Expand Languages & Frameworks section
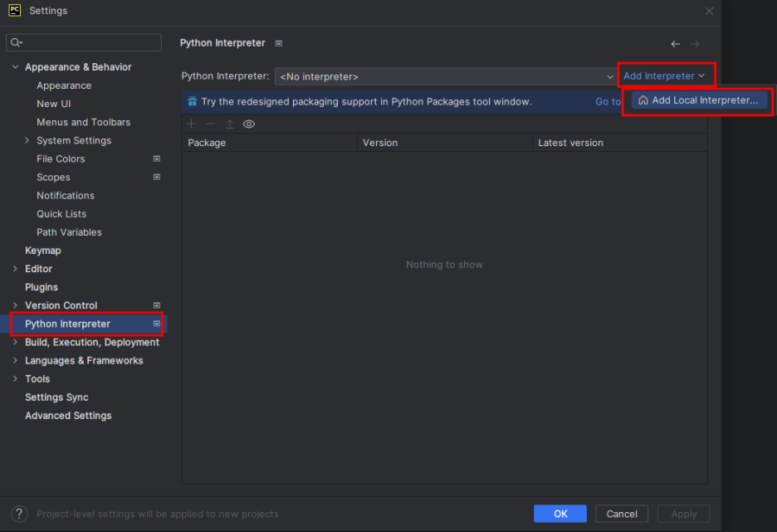 (16, 360)
